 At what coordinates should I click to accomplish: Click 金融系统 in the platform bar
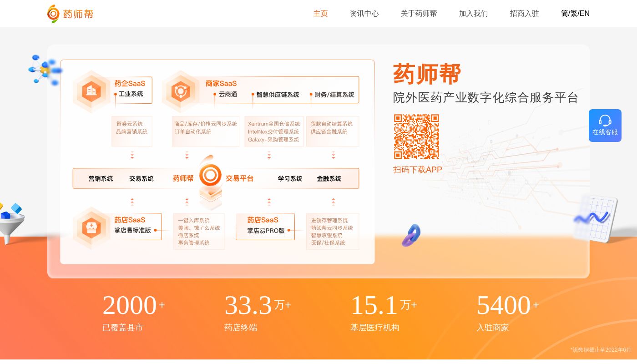[x=329, y=179]
